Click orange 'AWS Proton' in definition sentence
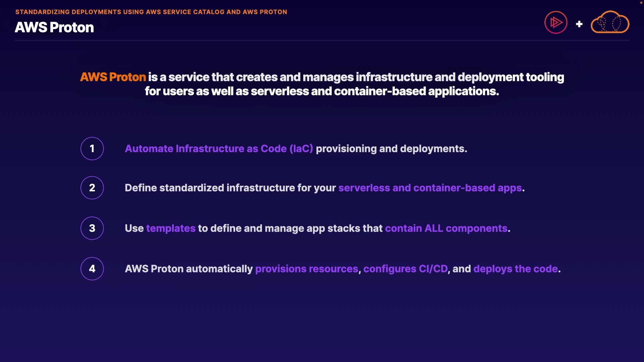This screenshot has height=362, width=644. click(x=113, y=77)
